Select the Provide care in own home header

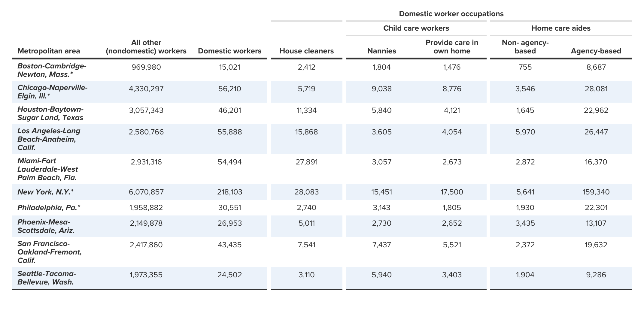click(452, 47)
